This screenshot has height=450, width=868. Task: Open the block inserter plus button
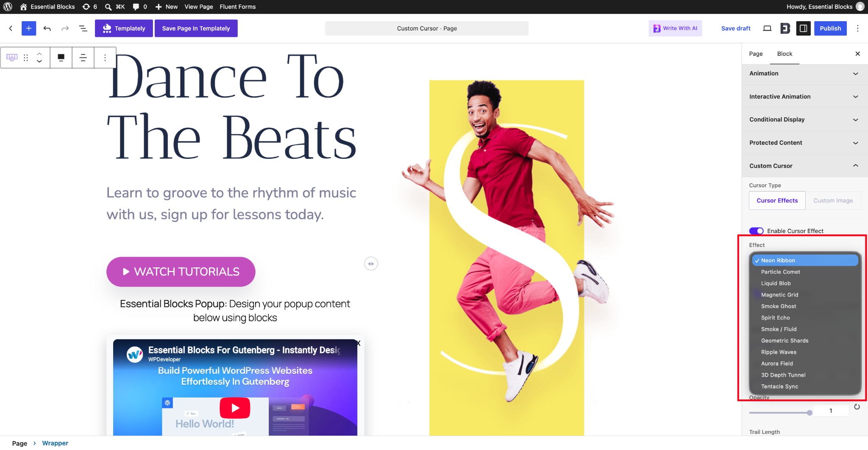click(x=29, y=28)
